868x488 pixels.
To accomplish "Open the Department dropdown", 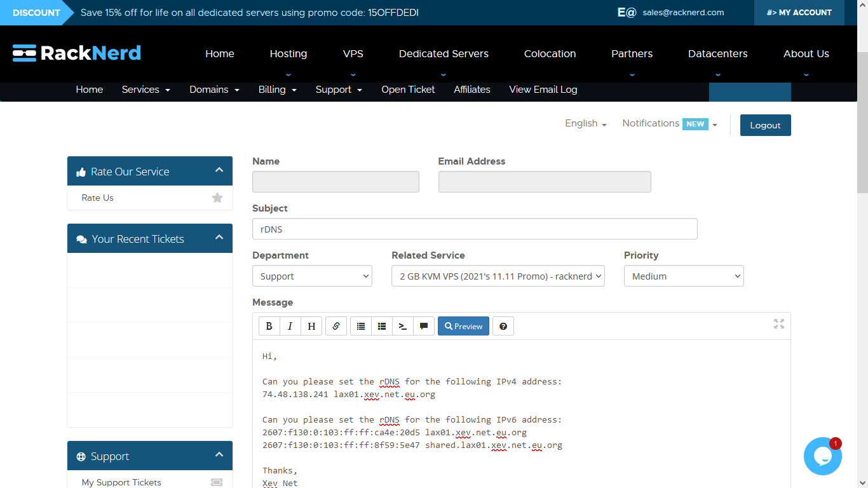I will [312, 276].
